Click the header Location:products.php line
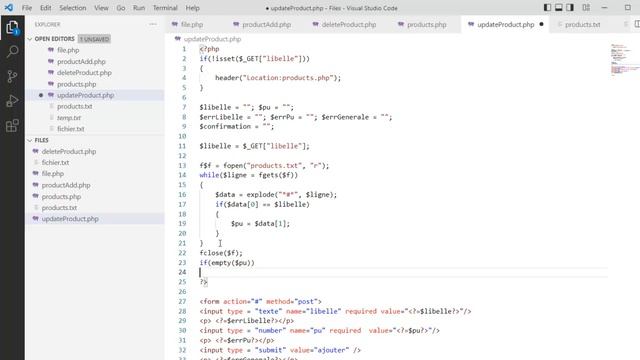Viewport: 640px width, 360px height. click(x=278, y=78)
